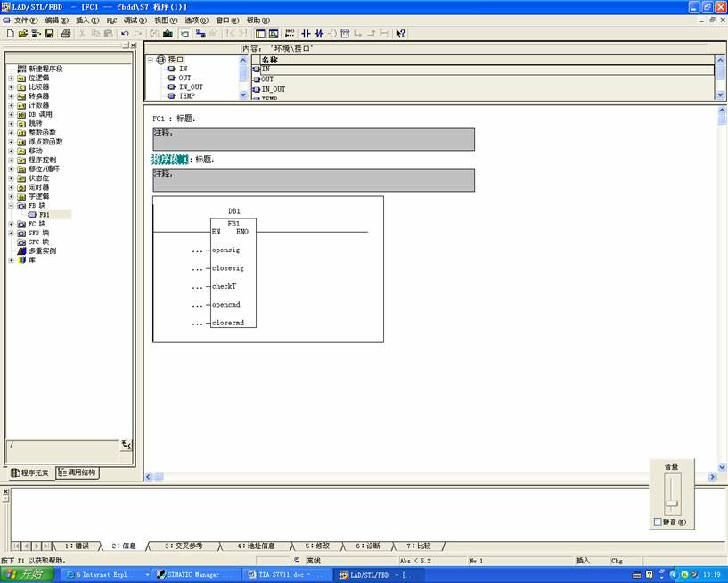The image size is (728, 583).
Task: Open the 编辑 menu
Action: [56, 21]
